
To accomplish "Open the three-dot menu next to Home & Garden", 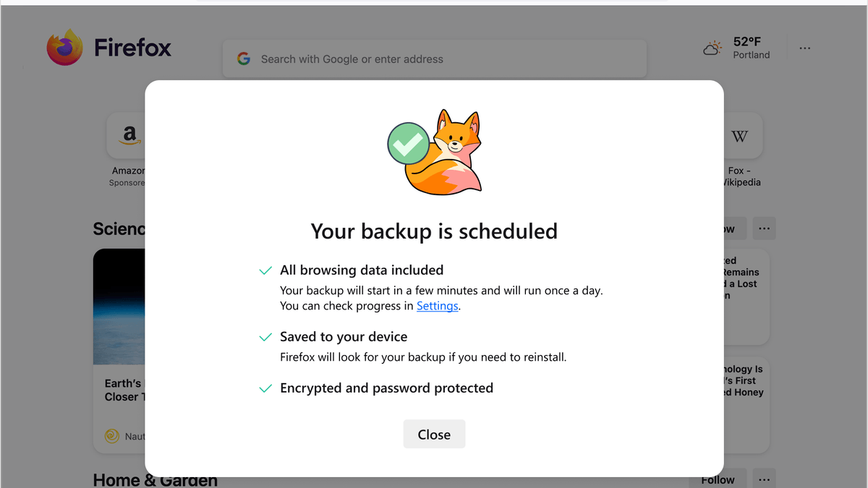I will [x=764, y=479].
